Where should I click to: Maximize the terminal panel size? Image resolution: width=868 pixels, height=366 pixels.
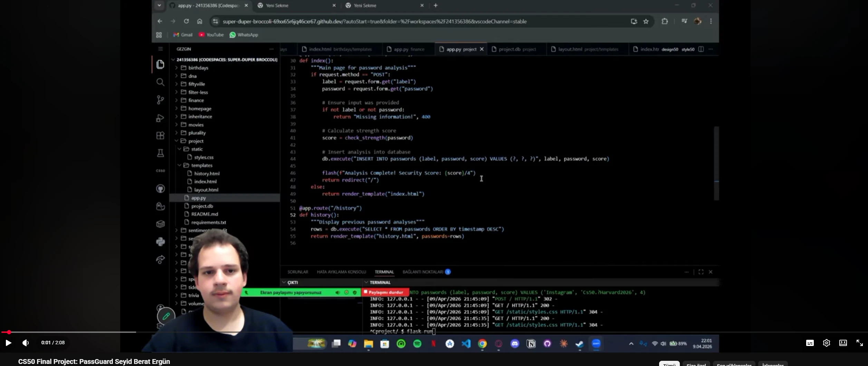[701, 272]
